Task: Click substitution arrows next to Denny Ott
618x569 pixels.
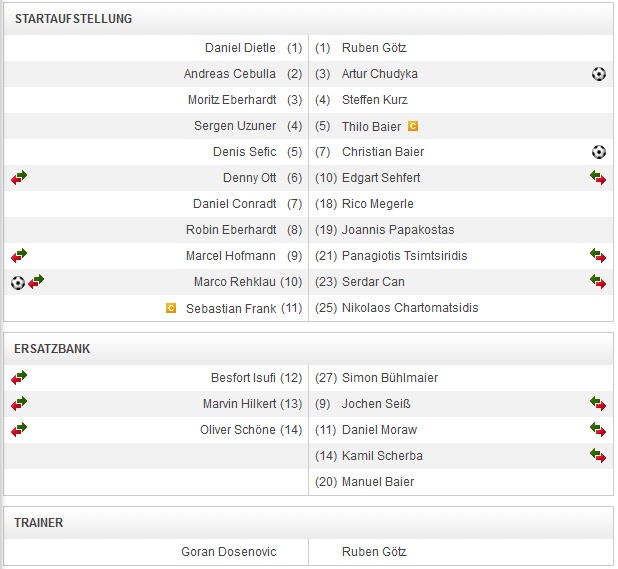Action: coord(19,178)
